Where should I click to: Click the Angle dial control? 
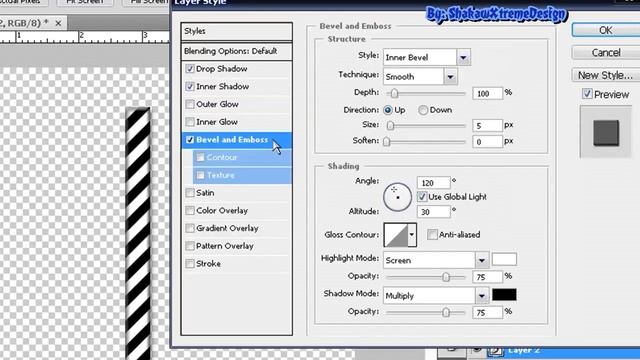click(x=397, y=197)
